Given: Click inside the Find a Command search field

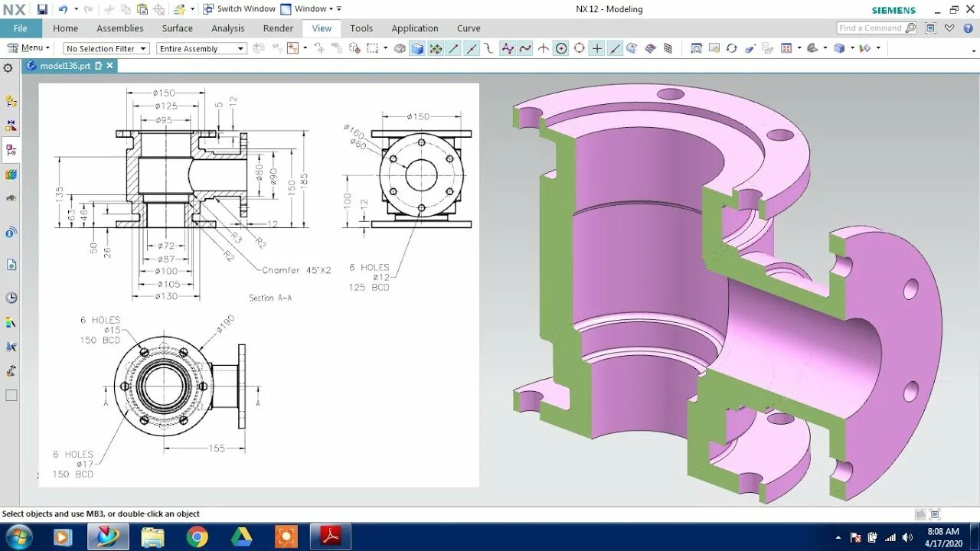Looking at the screenshot, I should click(x=871, y=28).
